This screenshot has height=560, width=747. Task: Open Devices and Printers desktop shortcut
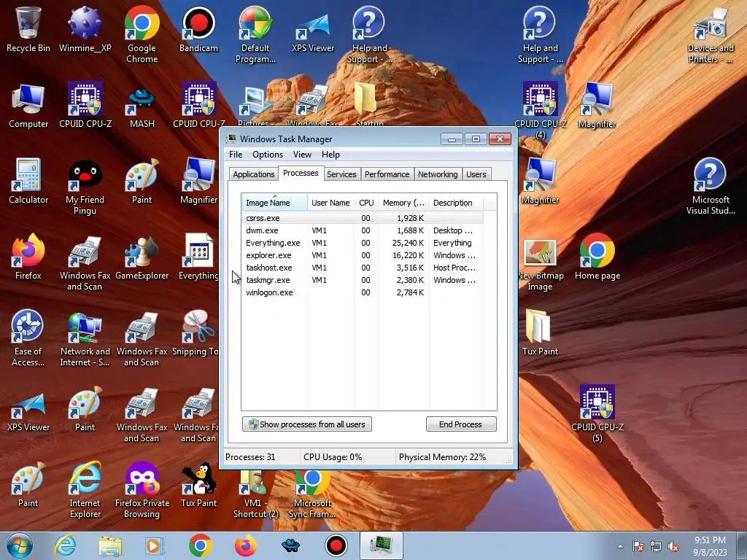point(711,35)
